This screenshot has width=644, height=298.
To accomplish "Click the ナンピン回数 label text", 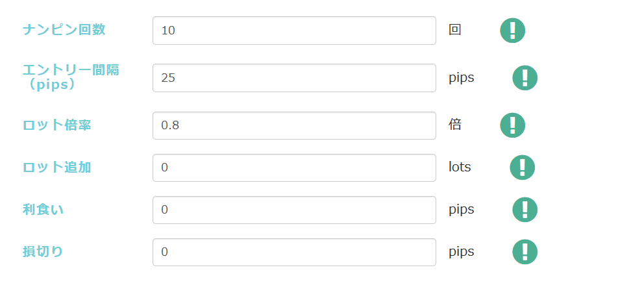I will (x=64, y=30).
